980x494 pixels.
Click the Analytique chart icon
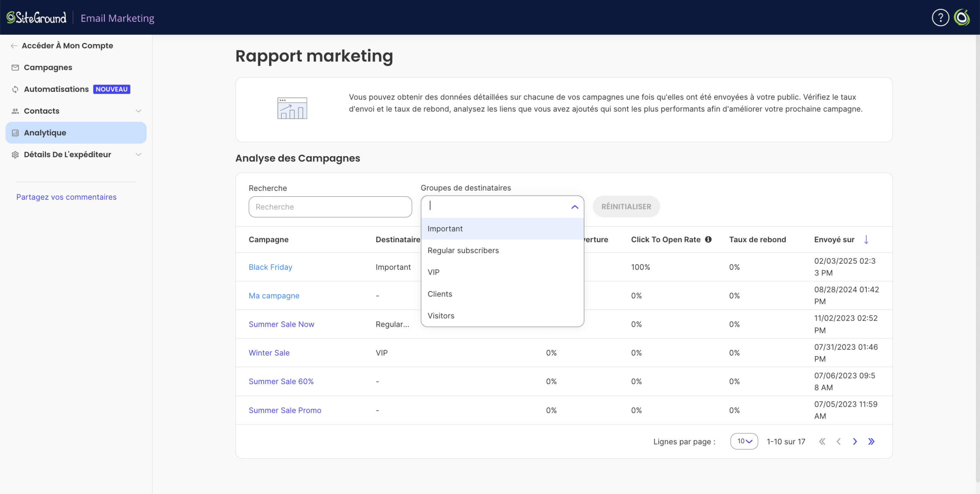point(15,133)
